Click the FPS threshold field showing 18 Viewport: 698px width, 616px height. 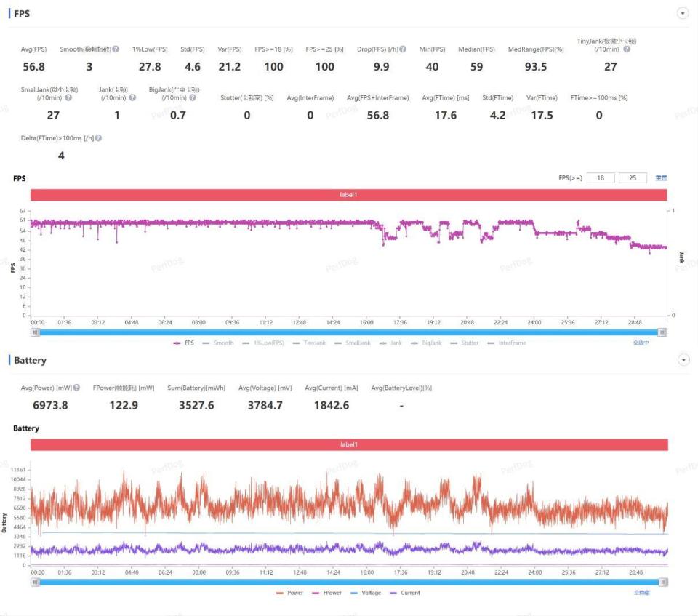(601, 178)
